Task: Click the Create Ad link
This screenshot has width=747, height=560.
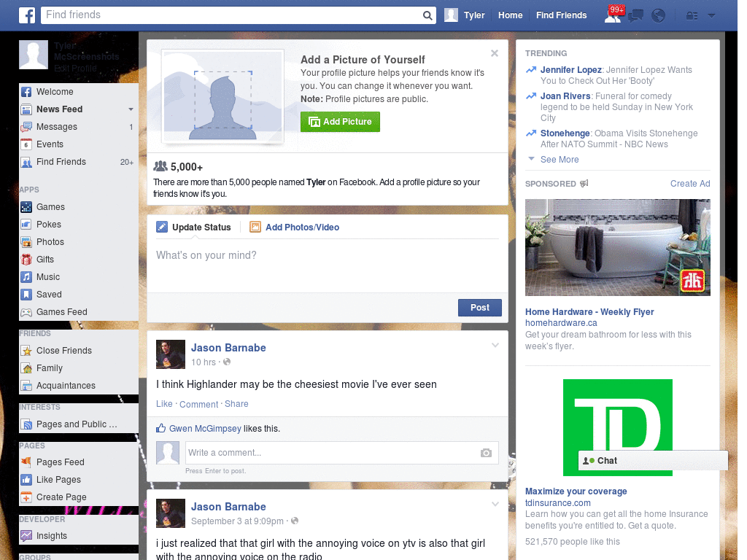Action: [x=690, y=184]
